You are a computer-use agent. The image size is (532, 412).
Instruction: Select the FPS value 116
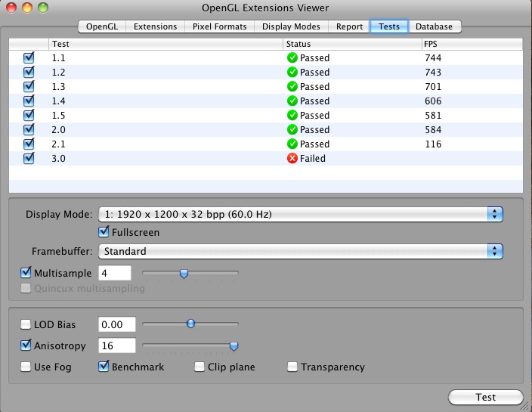tap(433, 144)
